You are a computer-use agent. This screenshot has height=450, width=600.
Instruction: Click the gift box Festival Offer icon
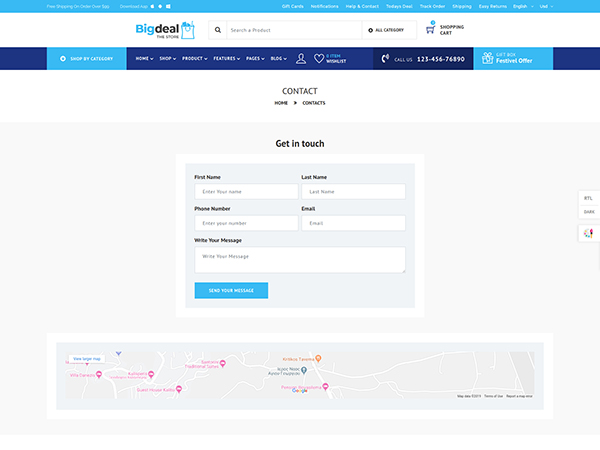489,59
